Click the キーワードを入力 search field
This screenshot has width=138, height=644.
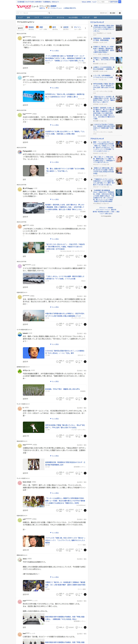pos(32,13)
